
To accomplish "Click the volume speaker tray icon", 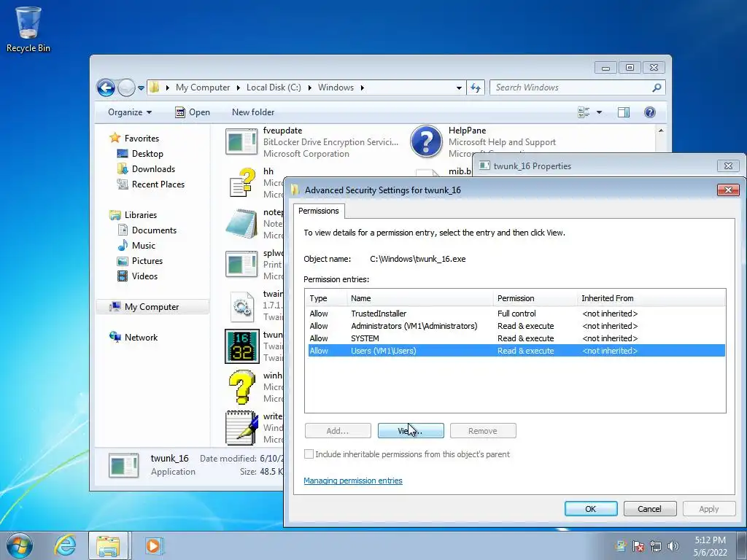I will tap(673, 546).
